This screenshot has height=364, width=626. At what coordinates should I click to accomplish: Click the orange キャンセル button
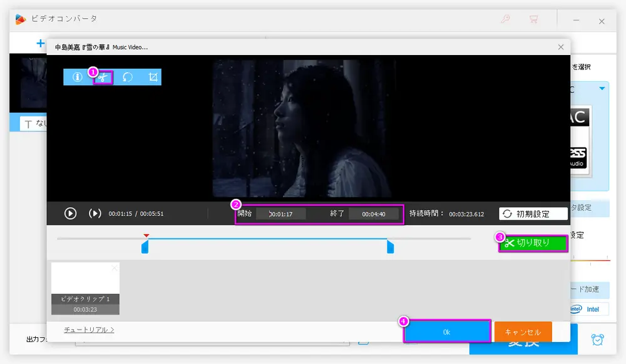click(x=523, y=332)
